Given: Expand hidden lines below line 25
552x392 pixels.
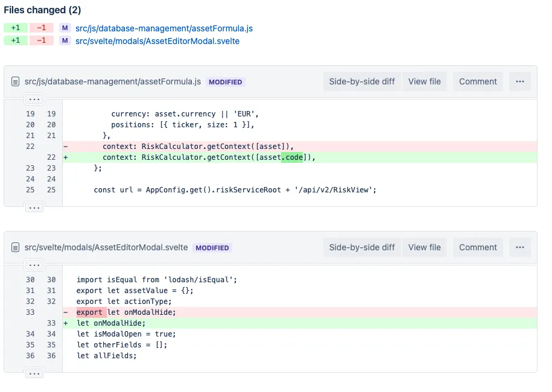Looking at the screenshot, I should 35,207.
